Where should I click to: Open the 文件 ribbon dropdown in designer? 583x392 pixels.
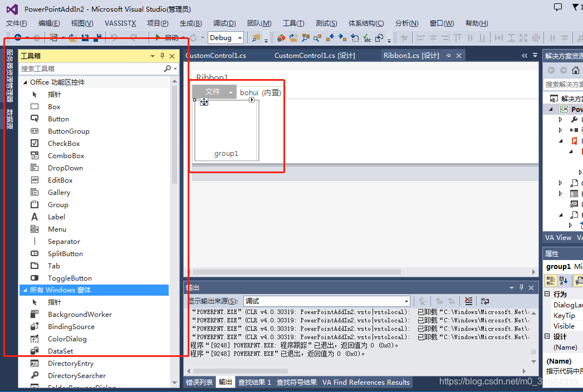(214, 92)
